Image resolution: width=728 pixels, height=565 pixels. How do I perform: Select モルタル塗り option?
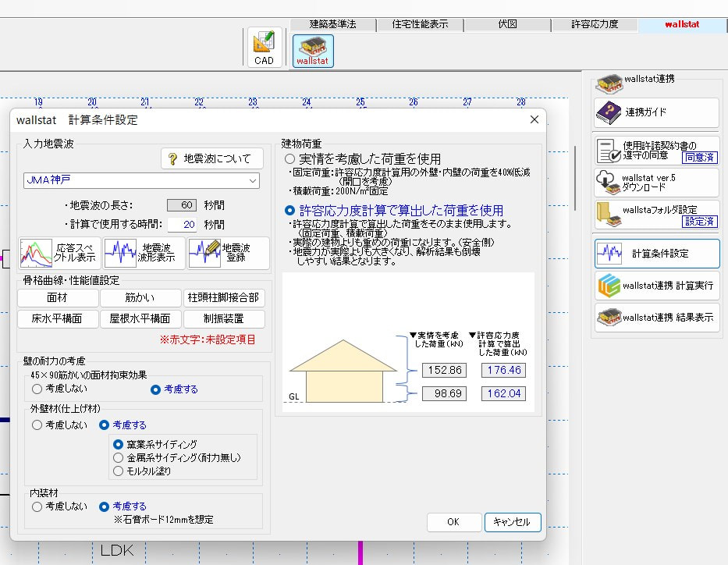119,471
